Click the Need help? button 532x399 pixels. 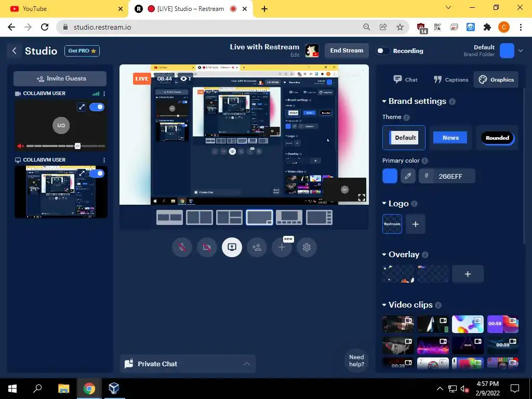click(356, 361)
